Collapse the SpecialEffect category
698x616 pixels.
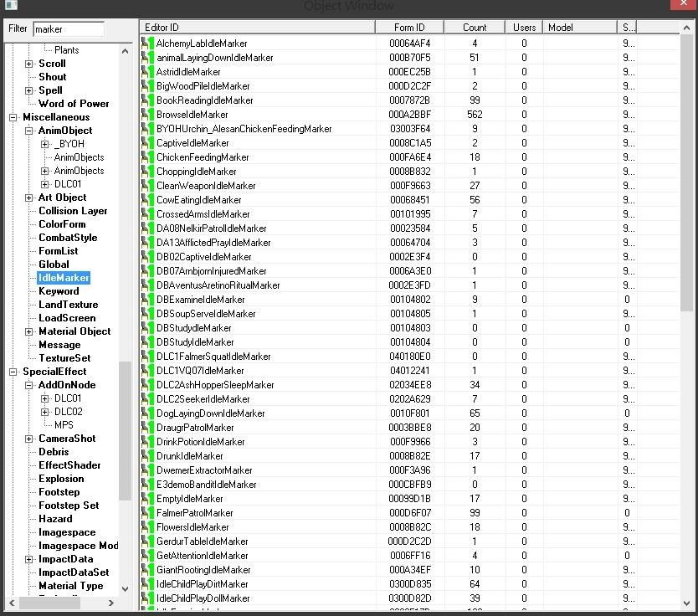[x=13, y=372]
